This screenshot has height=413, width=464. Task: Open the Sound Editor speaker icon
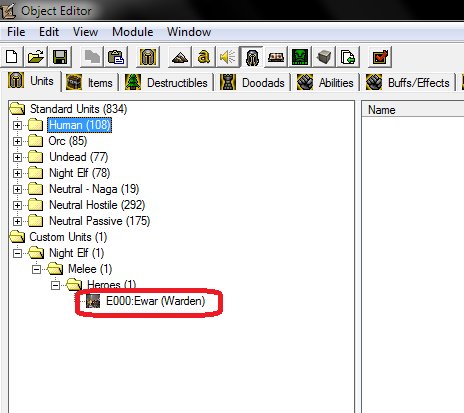click(x=228, y=57)
